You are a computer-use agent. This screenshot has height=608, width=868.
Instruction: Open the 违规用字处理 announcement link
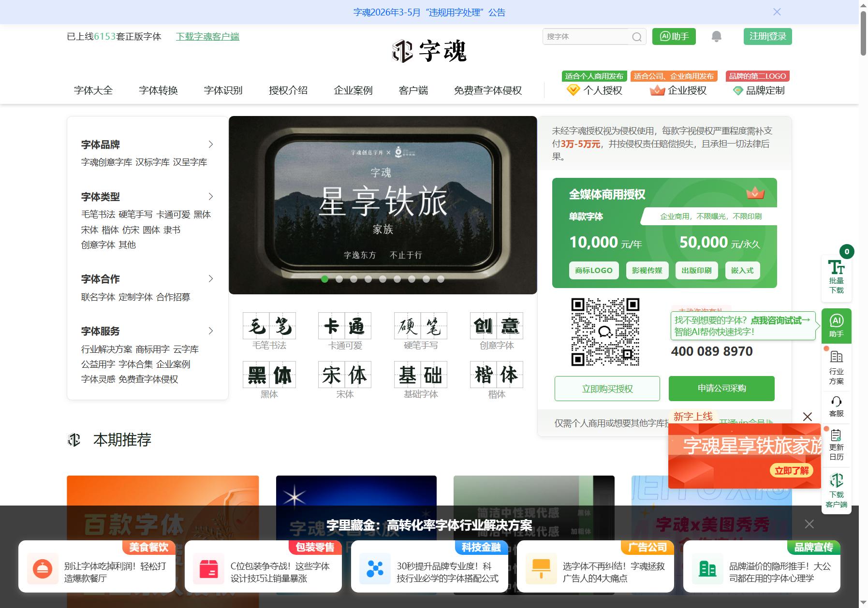pyautogui.click(x=429, y=12)
